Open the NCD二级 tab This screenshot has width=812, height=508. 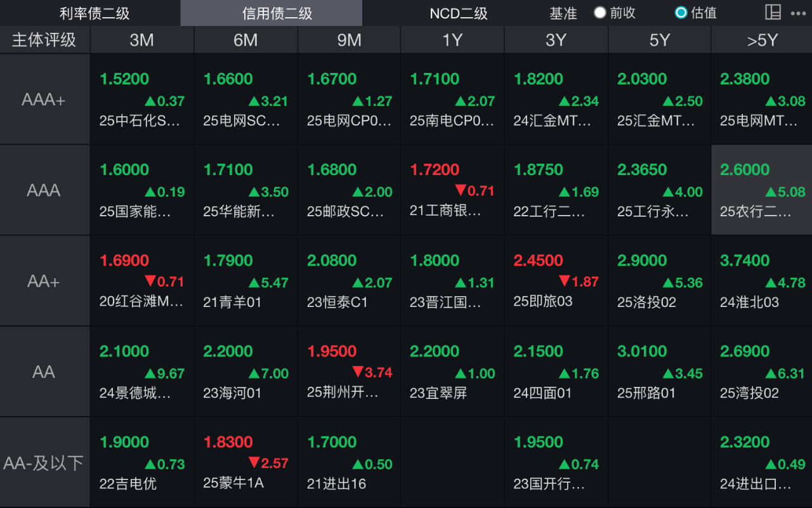coord(459,13)
